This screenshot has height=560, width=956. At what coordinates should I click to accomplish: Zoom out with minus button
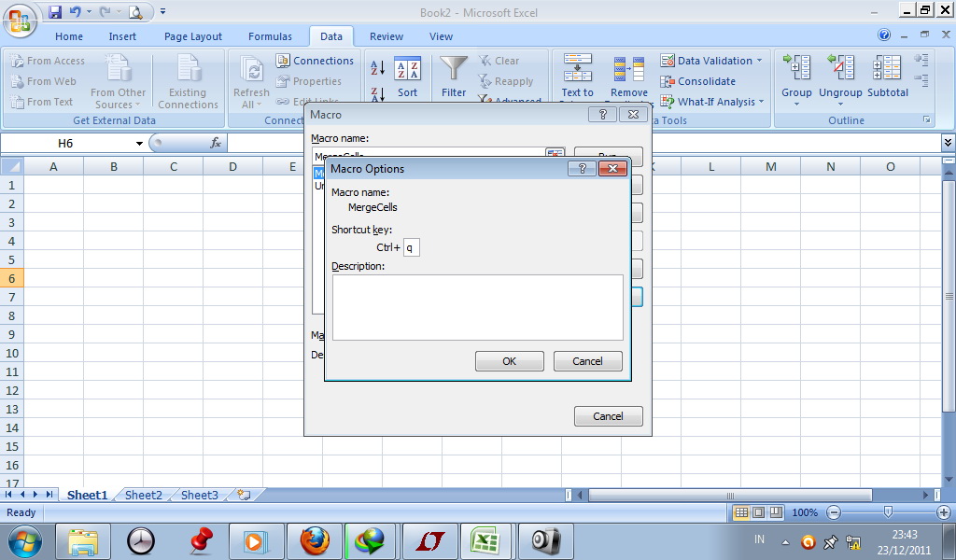pos(834,512)
